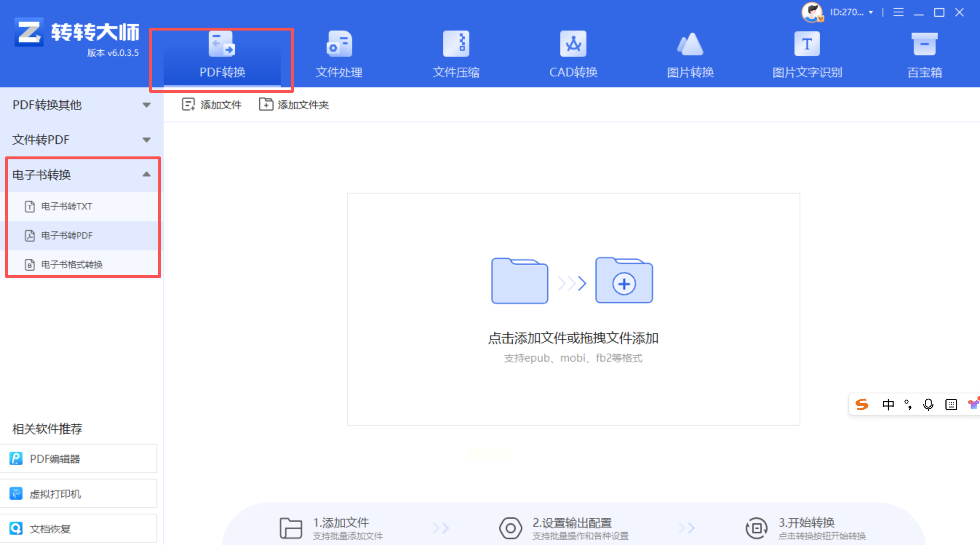Open the account ID dropdown arrow
The image size is (980, 545).
click(x=871, y=13)
